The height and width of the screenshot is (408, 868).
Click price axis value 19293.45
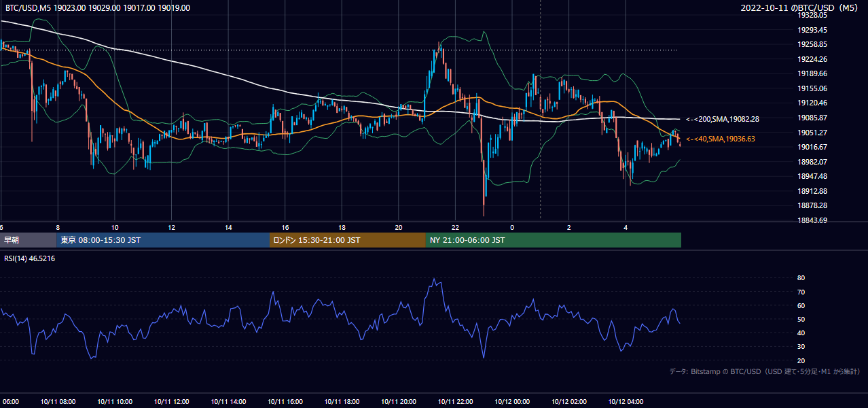point(812,30)
